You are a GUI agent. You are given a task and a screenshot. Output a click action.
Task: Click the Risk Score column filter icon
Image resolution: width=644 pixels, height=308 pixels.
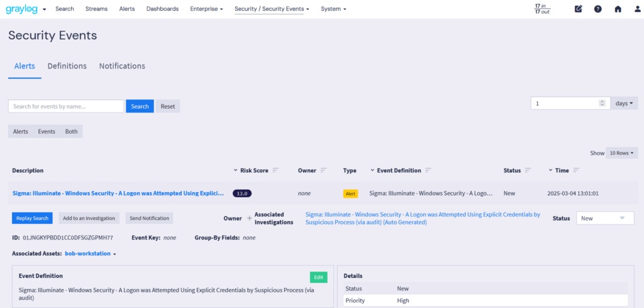(275, 170)
